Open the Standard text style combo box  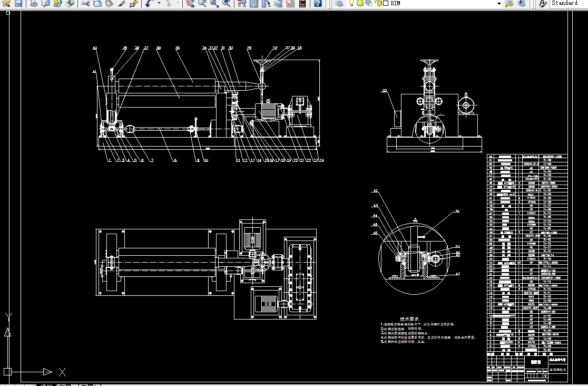click(x=569, y=3)
